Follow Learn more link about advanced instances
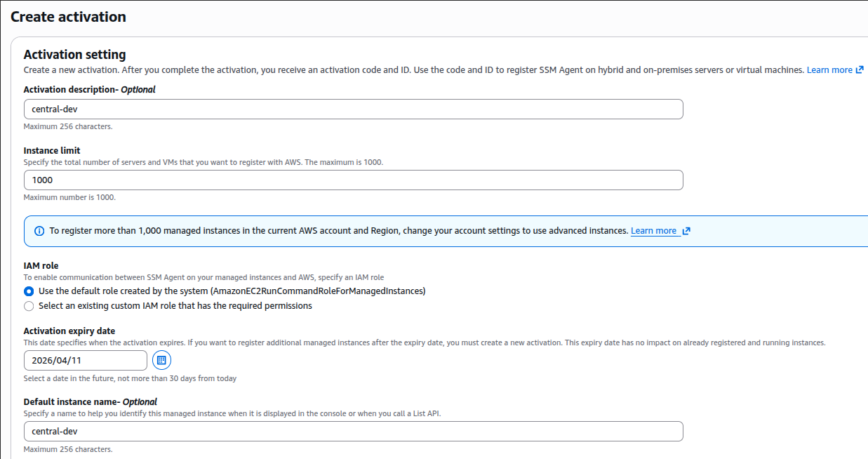Viewport: 868px width, 459px height. point(653,231)
